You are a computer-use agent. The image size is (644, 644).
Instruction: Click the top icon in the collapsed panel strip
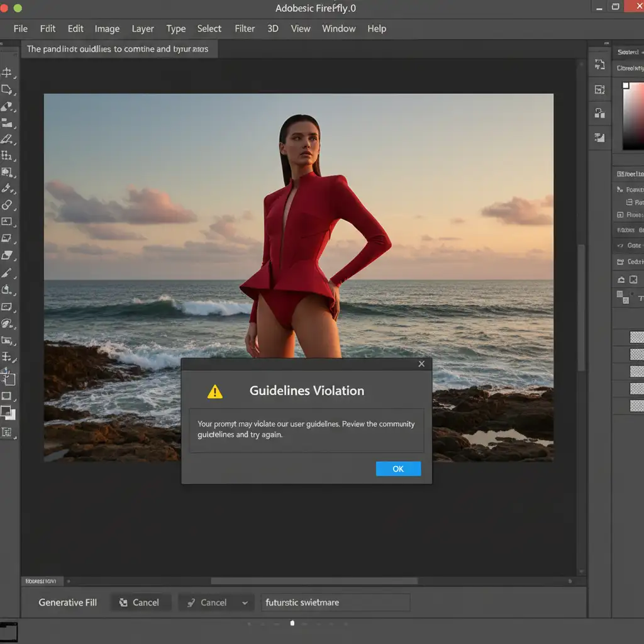tap(600, 65)
